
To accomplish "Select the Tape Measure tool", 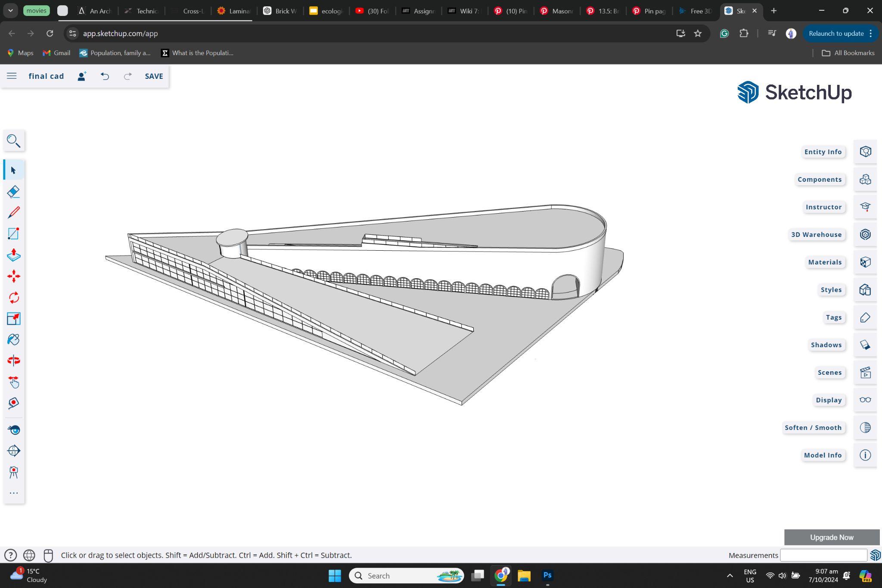I will 13,403.
